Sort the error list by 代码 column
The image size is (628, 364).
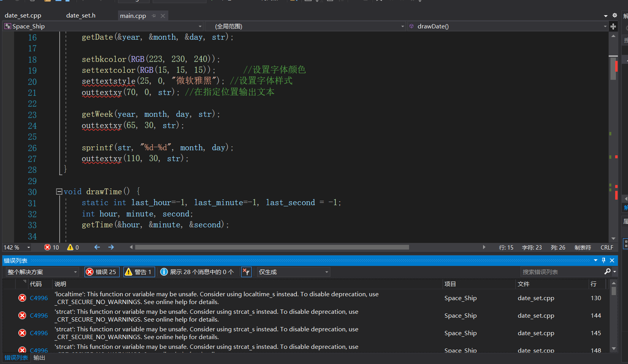[x=36, y=284]
